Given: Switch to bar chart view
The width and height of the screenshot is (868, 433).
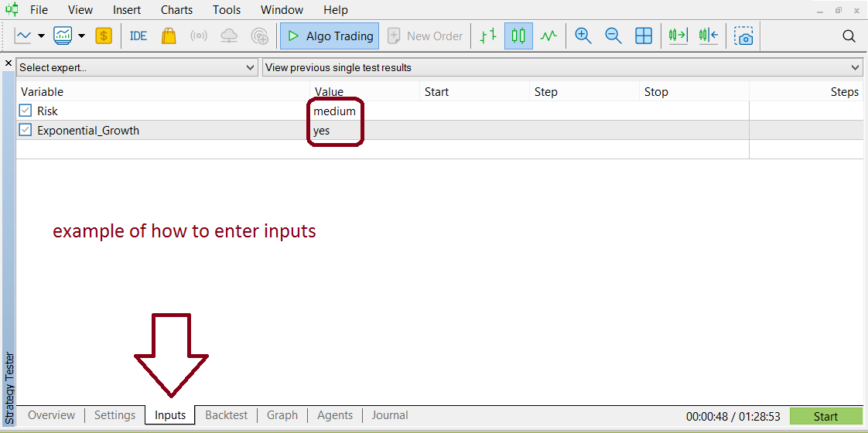Looking at the screenshot, I should coord(487,36).
